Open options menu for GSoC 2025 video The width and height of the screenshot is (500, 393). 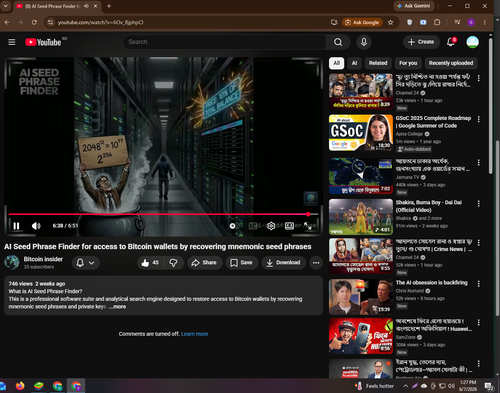tap(479, 119)
